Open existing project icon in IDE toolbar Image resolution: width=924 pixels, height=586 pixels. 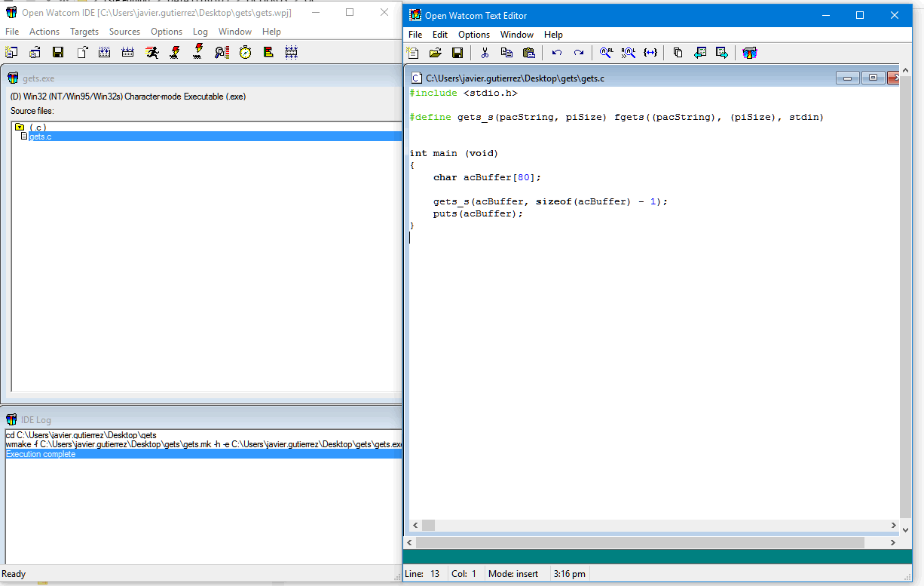tap(35, 52)
